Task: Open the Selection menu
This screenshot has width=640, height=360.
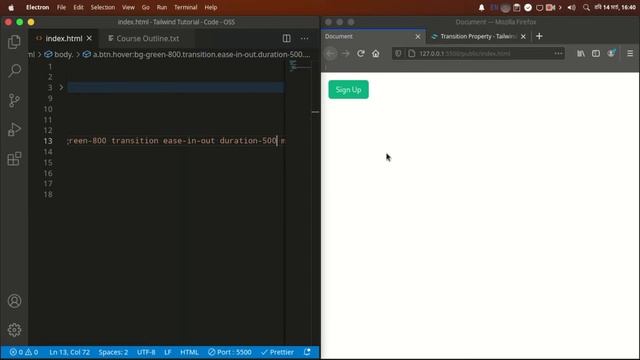Action: [102, 7]
